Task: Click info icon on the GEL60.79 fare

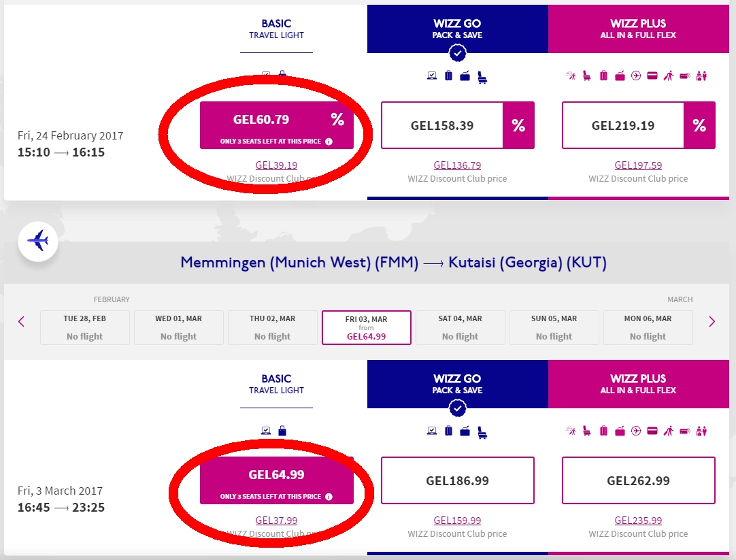Action: (x=329, y=142)
